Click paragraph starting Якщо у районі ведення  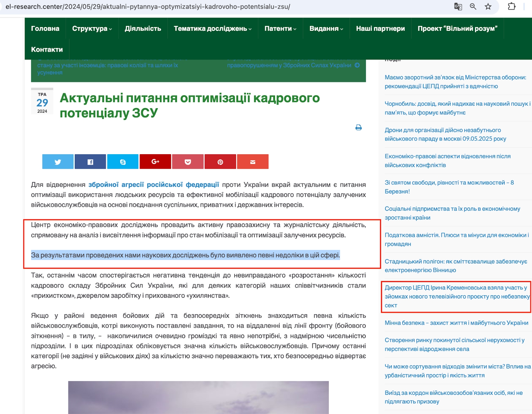[x=199, y=341]
